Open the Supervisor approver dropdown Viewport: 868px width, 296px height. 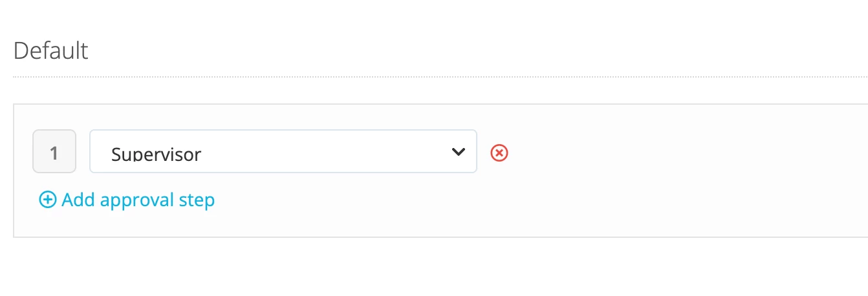283,151
